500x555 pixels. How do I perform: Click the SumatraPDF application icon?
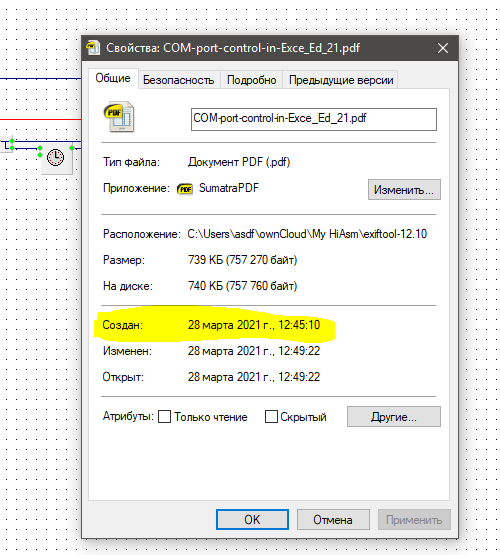[x=185, y=189]
